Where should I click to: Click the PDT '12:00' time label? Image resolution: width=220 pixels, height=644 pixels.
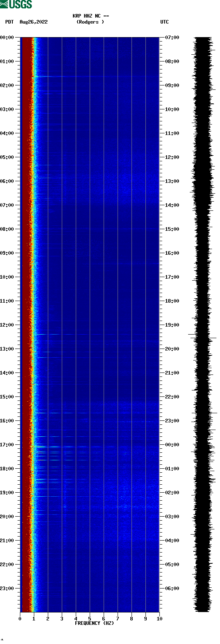tap(7, 325)
